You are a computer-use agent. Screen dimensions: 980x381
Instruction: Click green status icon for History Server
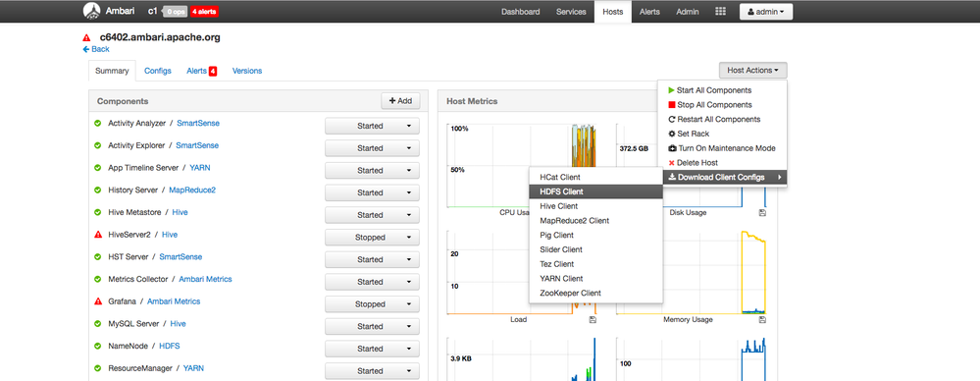coord(97,190)
